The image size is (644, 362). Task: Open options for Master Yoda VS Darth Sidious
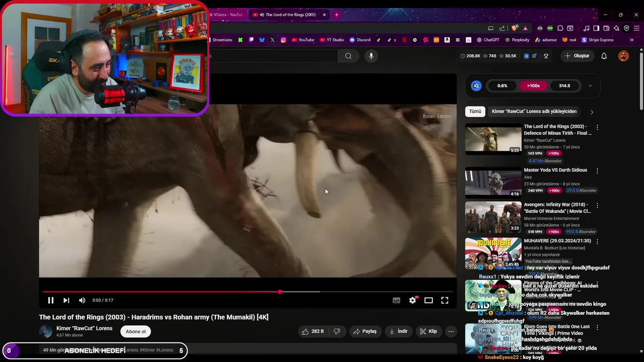point(597,171)
